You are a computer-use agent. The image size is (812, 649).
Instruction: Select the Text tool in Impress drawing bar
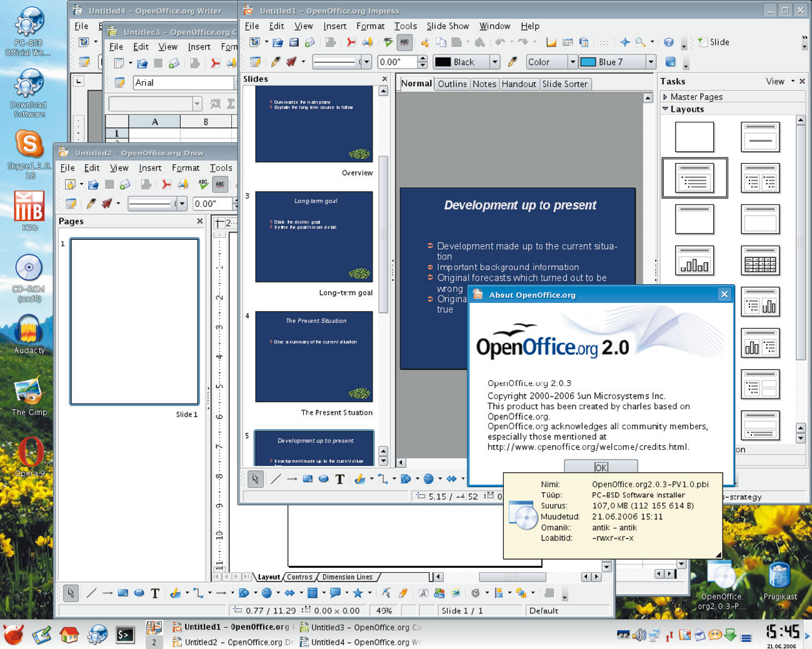click(x=340, y=479)
